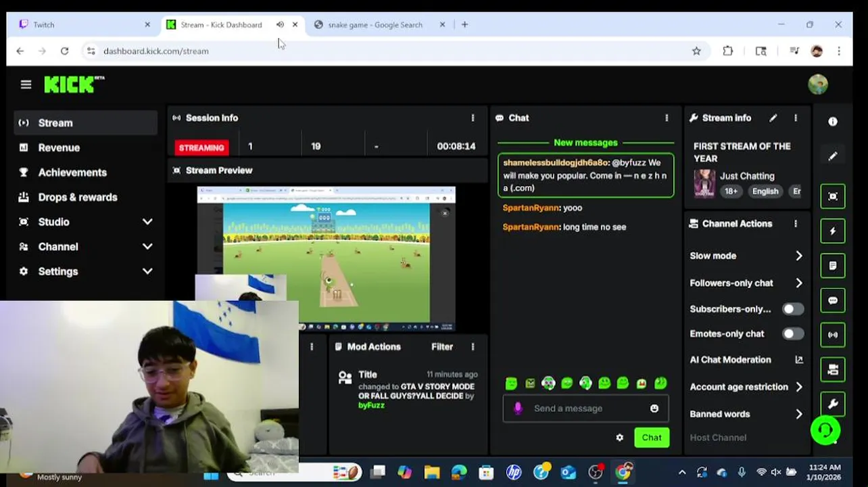Open Channel Actions three-dot menu
The width and height of the screenshot is (868, 487).
pos(796,224)
